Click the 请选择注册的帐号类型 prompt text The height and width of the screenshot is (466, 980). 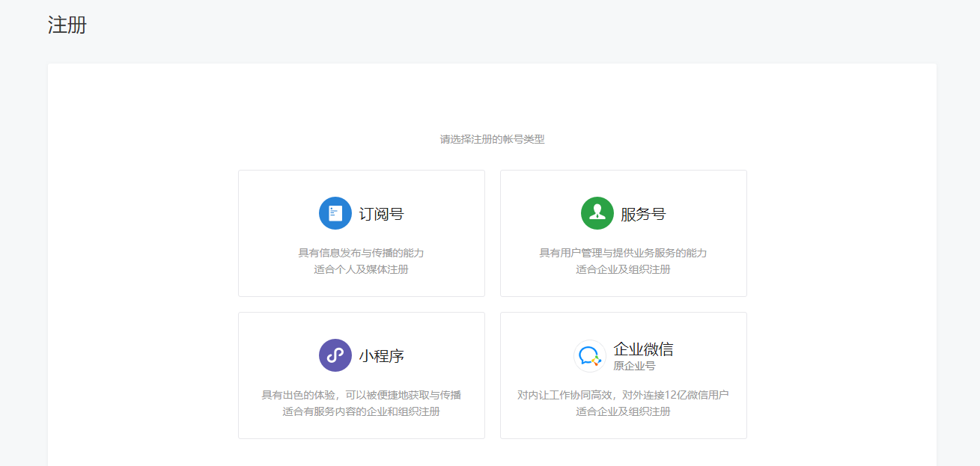tap(492, 139)
